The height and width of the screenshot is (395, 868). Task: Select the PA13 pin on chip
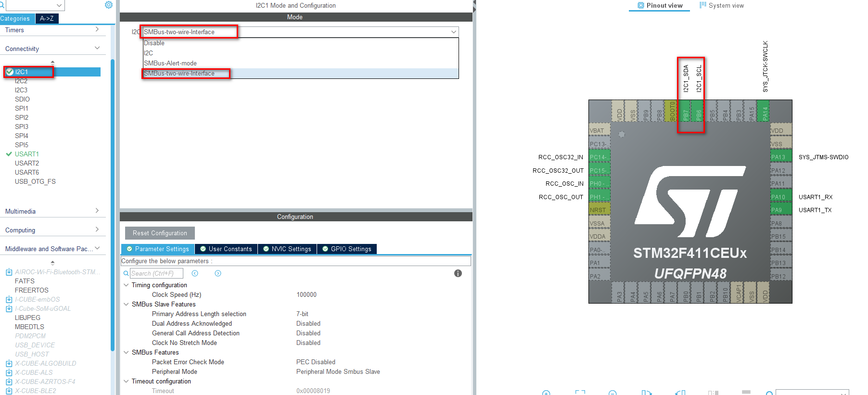point(781,157)
